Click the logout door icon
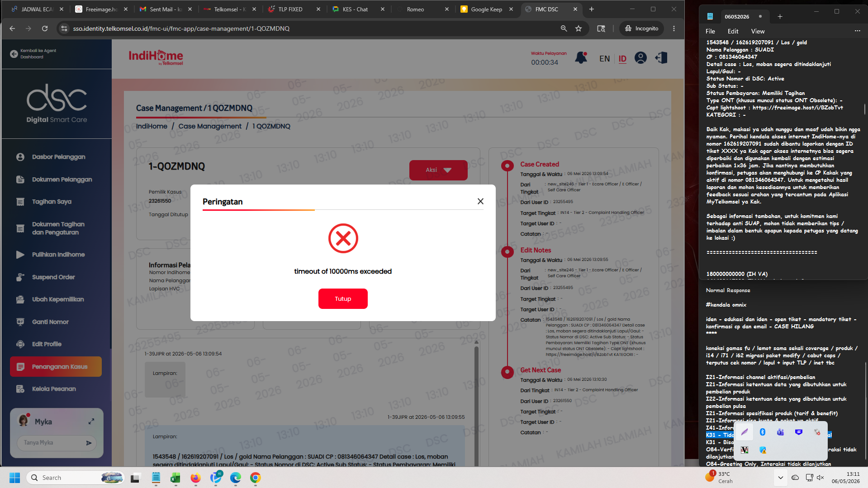Viewport: 868px width, 488px height. 661,58
